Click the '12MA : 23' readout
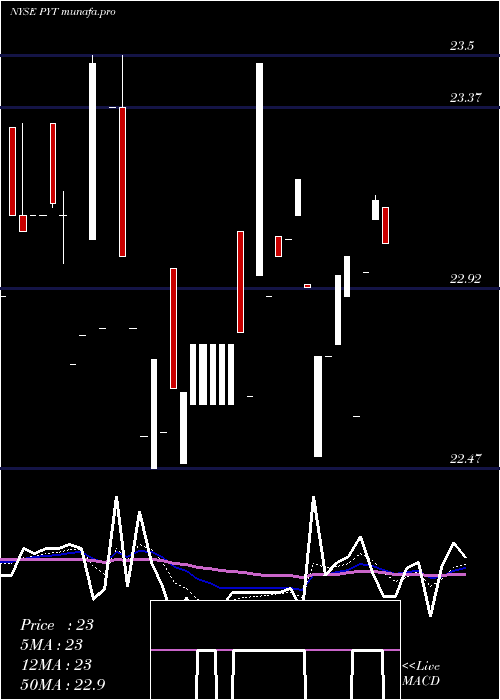 click(56, 665)
